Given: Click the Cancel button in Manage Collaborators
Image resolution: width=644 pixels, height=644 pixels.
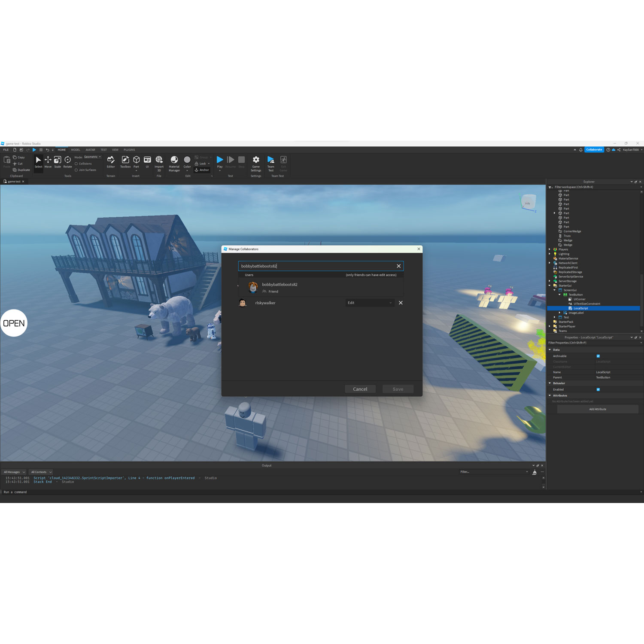Looking at the screenshot, I should coord(360,389).
